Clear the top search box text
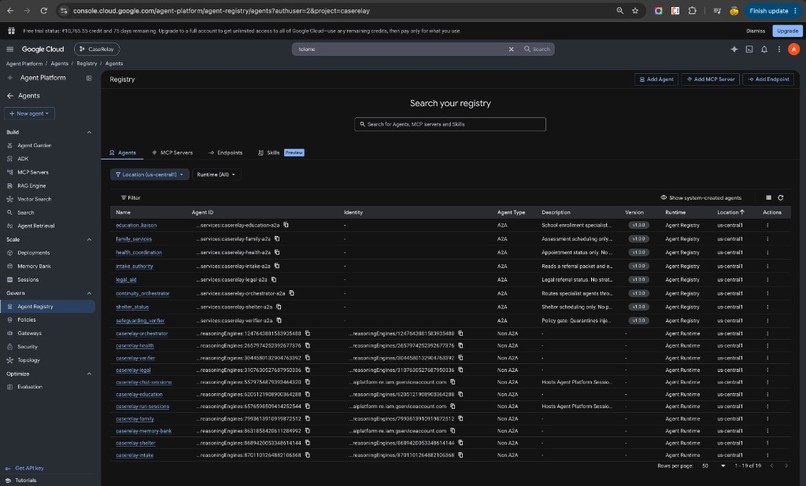Image resolution: width=806 pixels, height=486 pixels. coord(511,49)
